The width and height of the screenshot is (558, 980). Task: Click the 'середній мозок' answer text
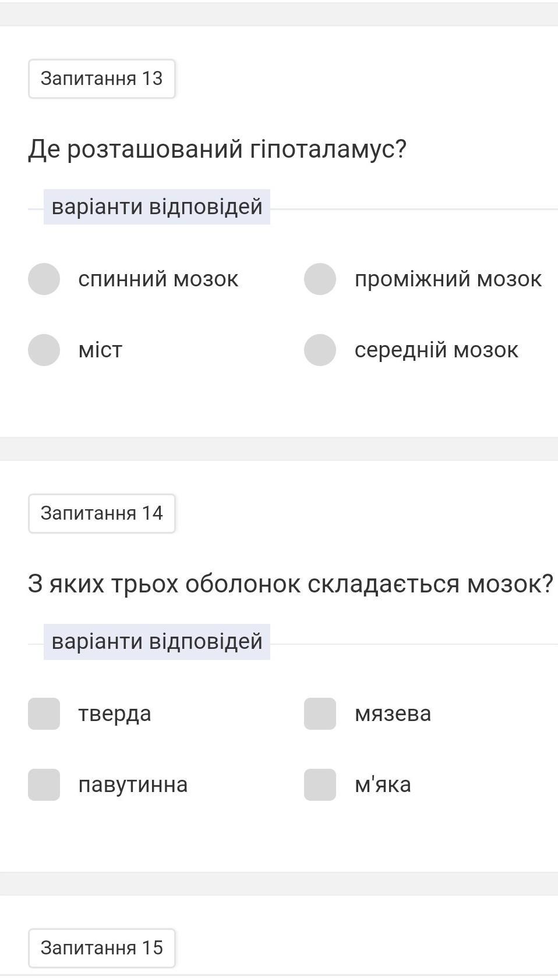[x=436, y=350]
